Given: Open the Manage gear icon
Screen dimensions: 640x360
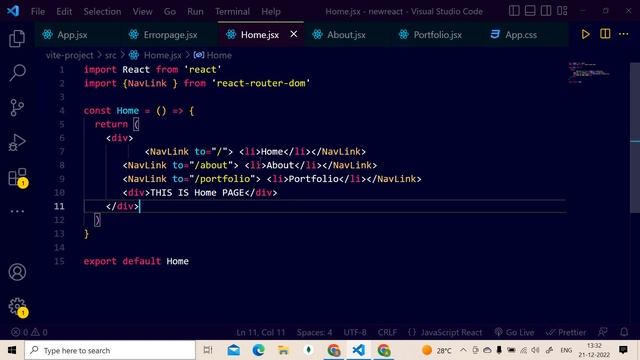Looking at the screenshot, I should (x=18, y=307).
